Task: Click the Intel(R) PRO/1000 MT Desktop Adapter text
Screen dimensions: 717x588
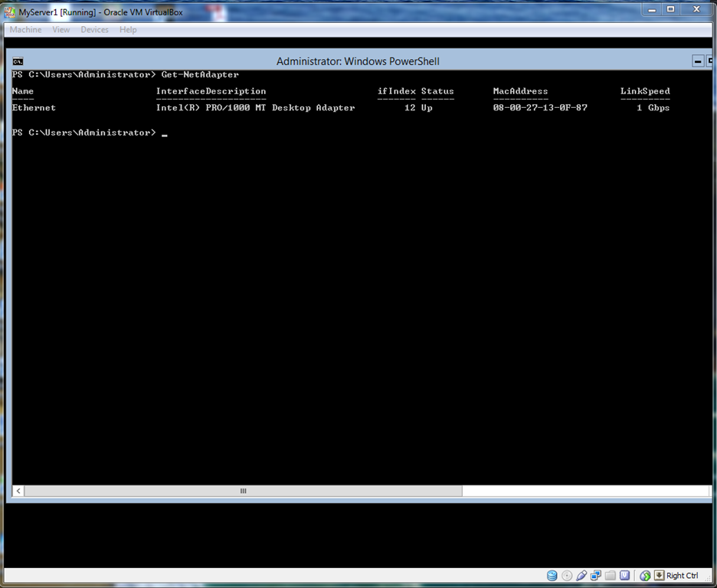Action: pyautogui.click(x=255, y=108)
